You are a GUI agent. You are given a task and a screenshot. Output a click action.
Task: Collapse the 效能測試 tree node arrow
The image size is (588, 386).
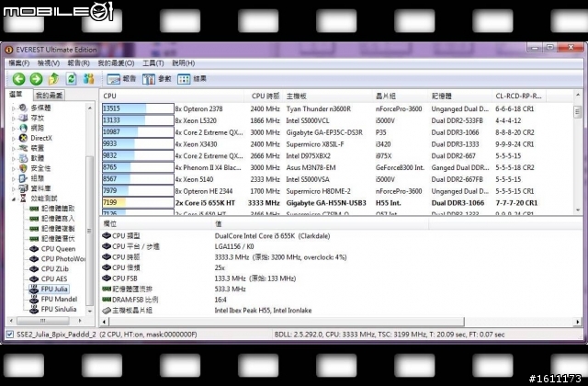(14, 199)
